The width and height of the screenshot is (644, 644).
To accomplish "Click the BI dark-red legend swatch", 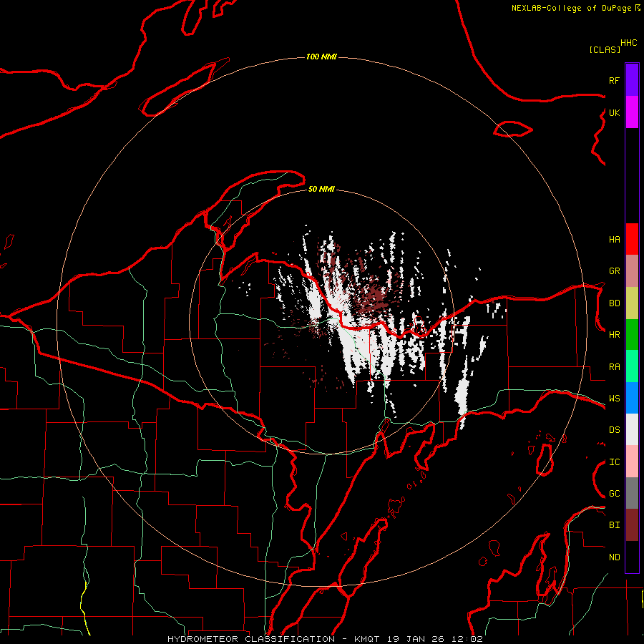I will 632,525.
